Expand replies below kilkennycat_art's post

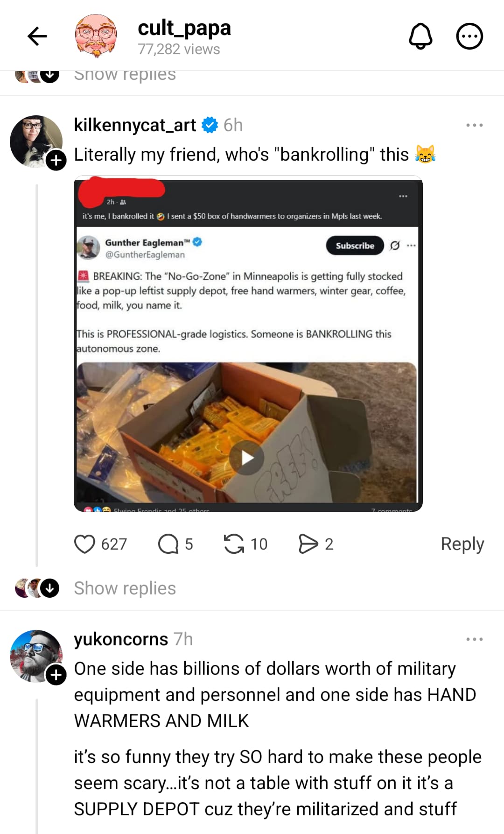(x=125, y=588)
